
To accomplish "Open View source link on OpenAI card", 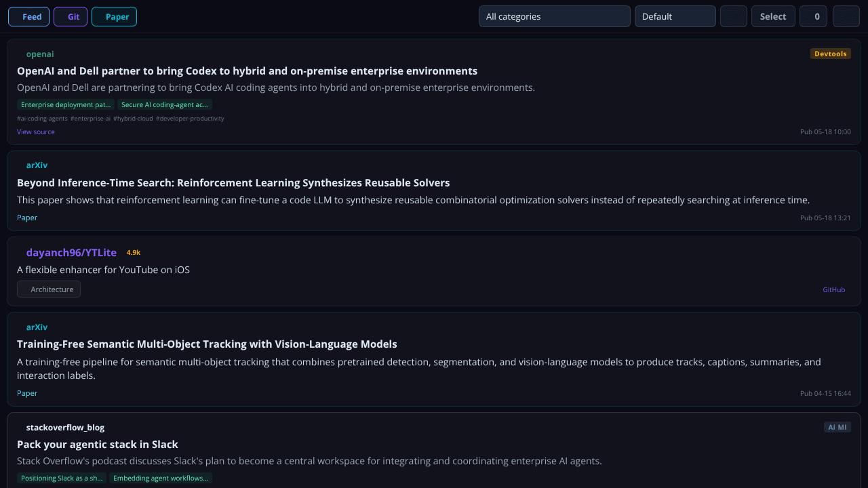I will click(36, 131).
